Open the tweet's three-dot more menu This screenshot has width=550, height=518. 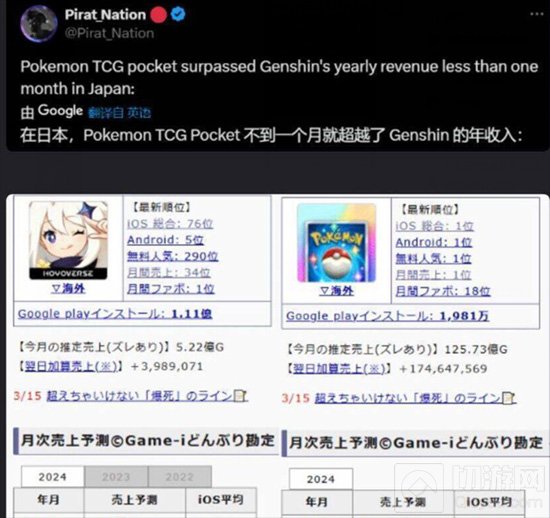537,14
